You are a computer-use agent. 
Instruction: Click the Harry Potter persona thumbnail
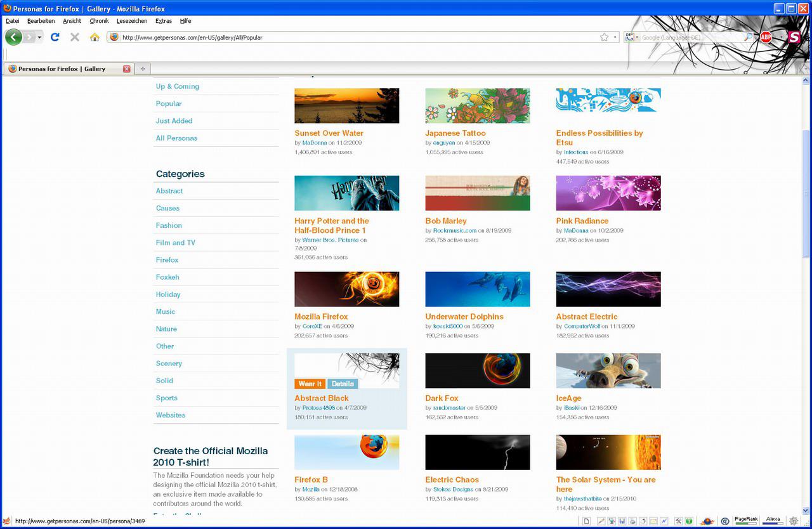pyautogui.click(x=347, y=193)
